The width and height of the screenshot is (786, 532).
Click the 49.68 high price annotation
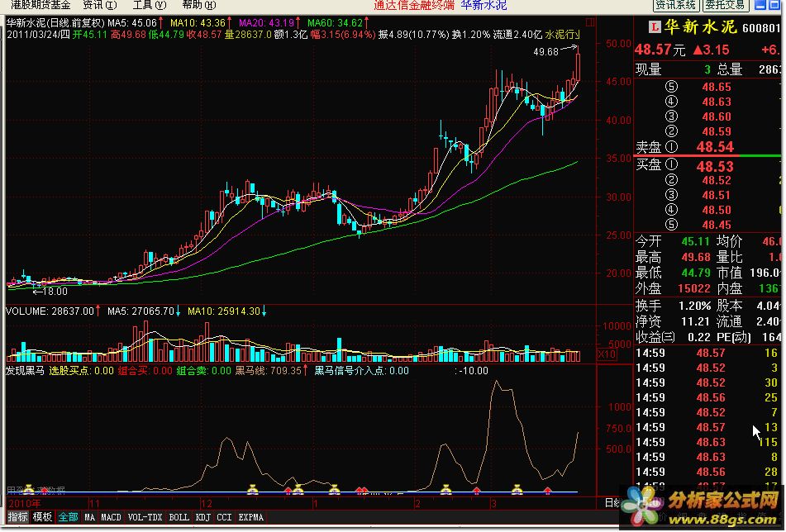[x=545, y=51]
